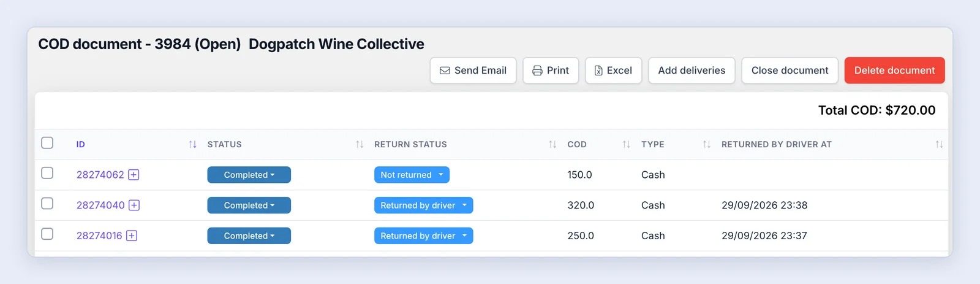This screenshot has height=284, width=980.
Task: Check the box for delivery 28274040
Action: (47, 204)
